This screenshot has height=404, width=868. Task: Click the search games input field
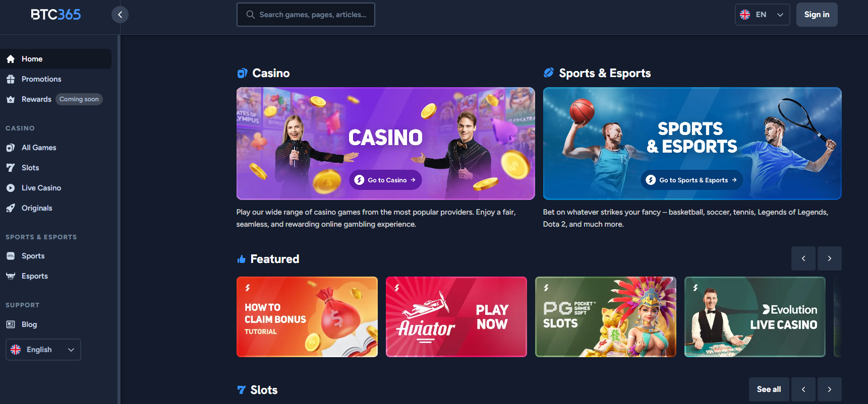306,15
